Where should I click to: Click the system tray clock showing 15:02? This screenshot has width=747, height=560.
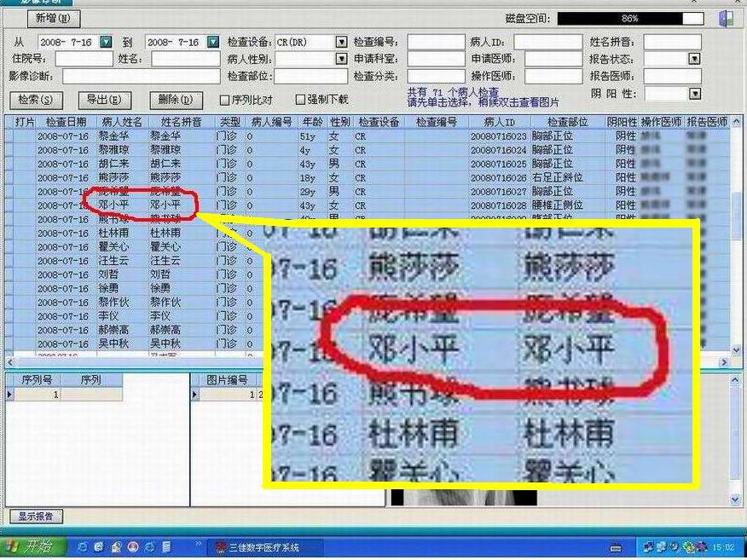pos(724,547)
